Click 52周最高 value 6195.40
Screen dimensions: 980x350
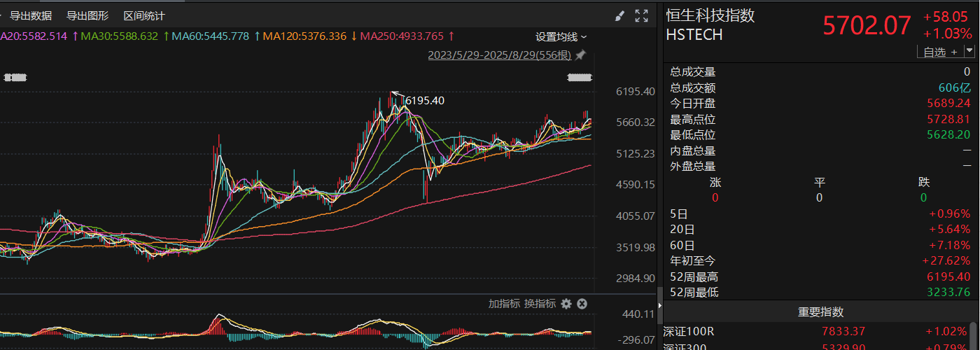[948, 277]
